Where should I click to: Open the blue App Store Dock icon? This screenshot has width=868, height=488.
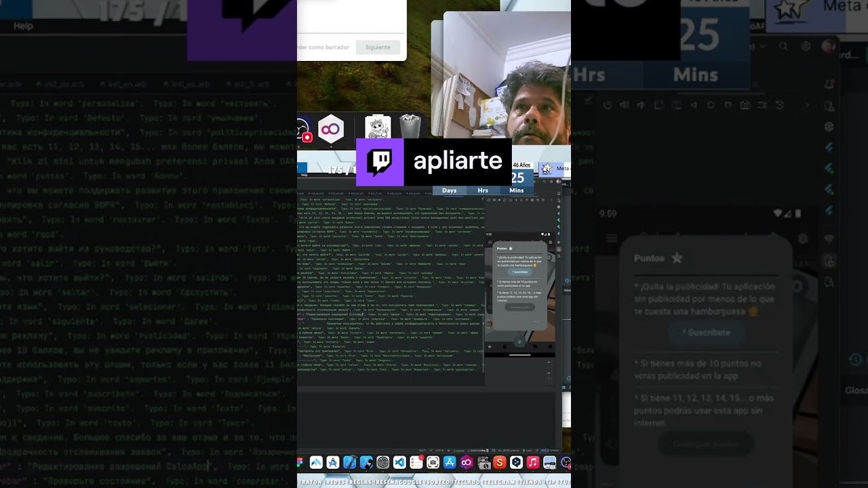point(450,462)
